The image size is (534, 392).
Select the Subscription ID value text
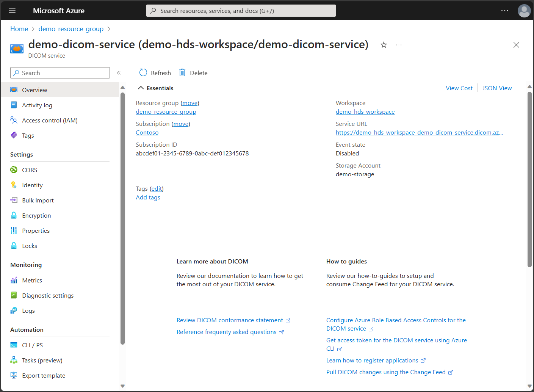pyautogui.click(x=192, y=154)
